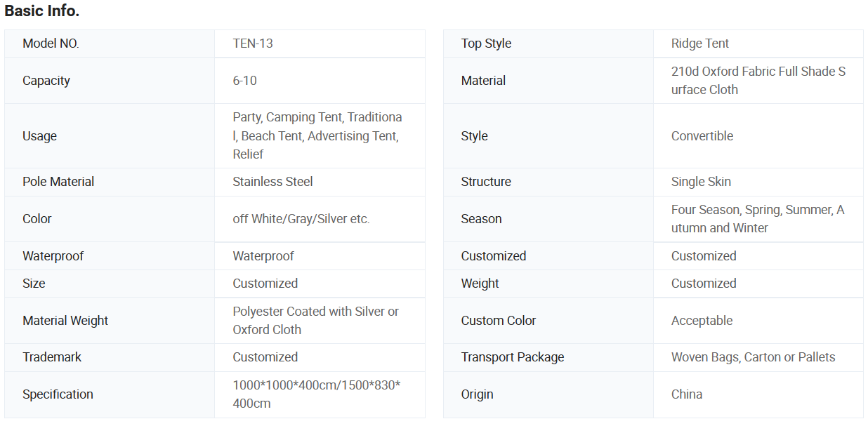Click the Woven Bags, Carton or Pallets value
This screenshot has width=868, height=426.
click(x=753, y=357)
